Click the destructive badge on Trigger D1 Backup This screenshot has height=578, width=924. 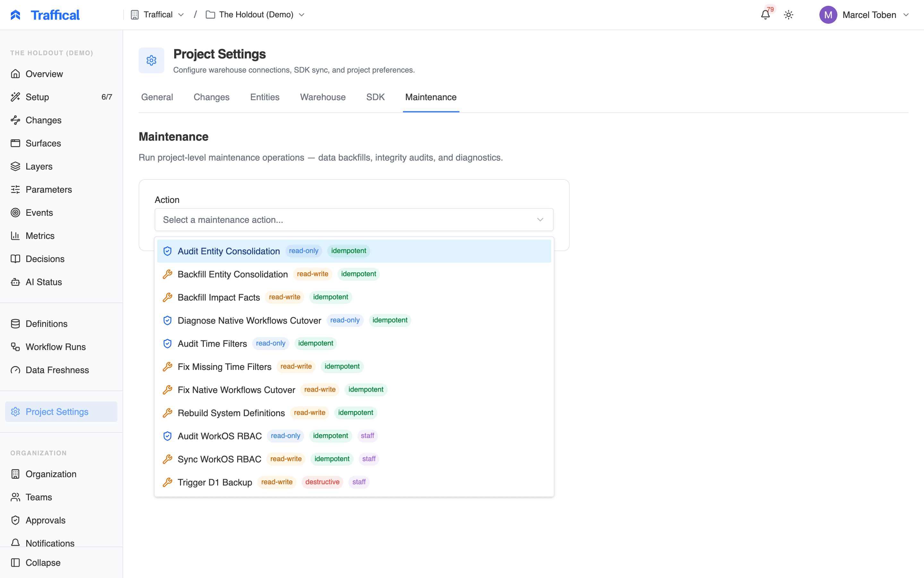(x=322, y=482)
